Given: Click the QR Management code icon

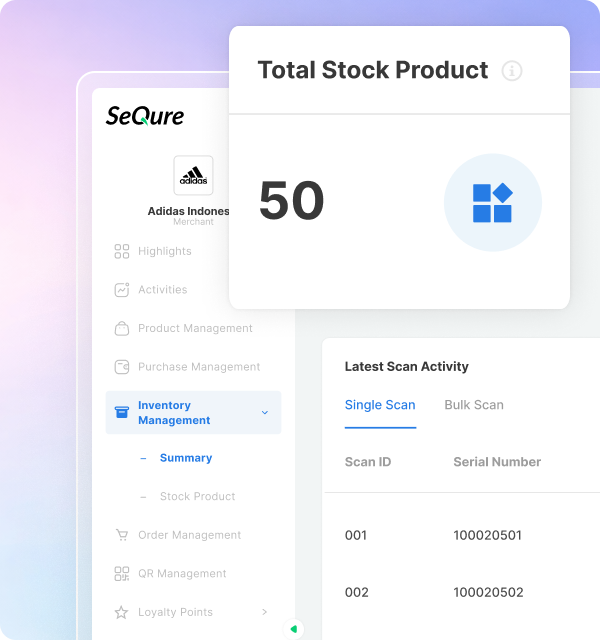Looking at the screenshot, I should (122, 574).
